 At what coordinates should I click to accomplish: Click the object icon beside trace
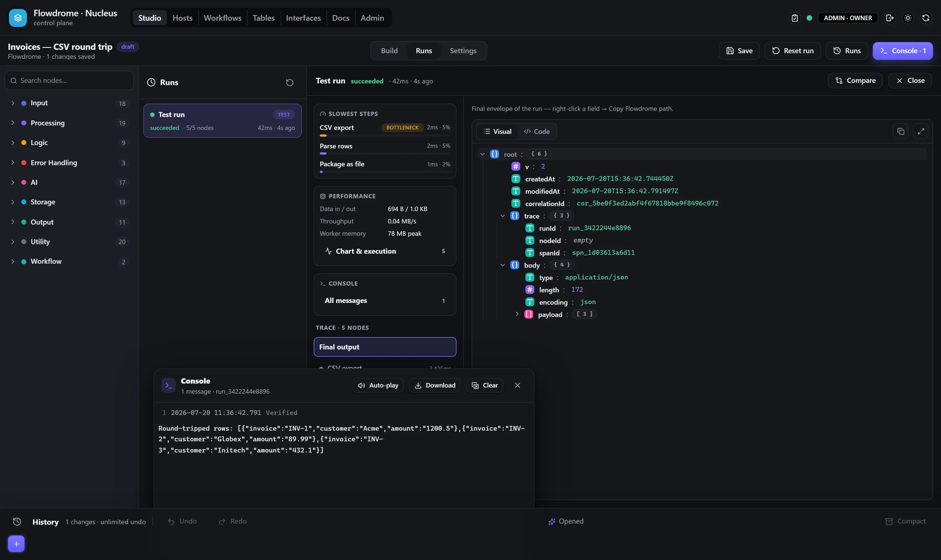[x=514, y=216]
